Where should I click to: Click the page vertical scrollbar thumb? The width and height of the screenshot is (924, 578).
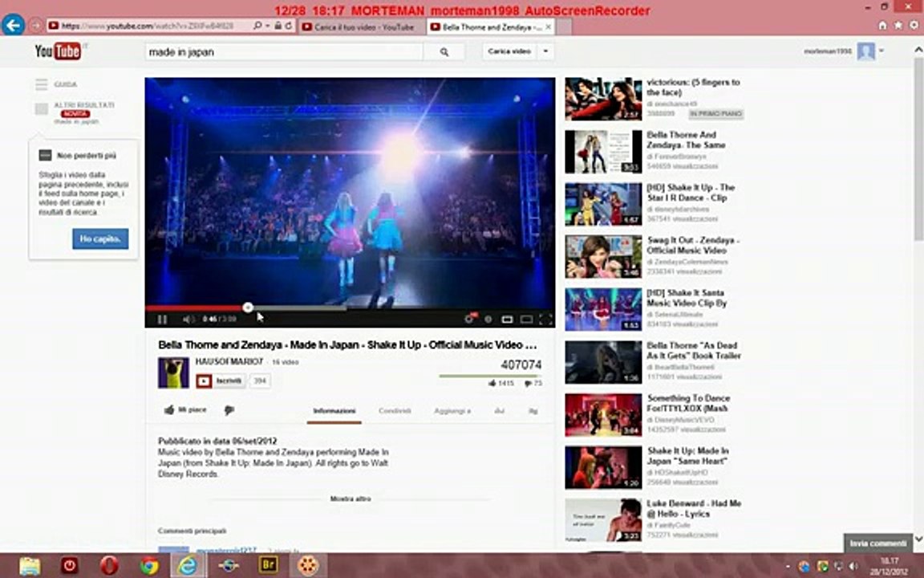coord(918,148)
